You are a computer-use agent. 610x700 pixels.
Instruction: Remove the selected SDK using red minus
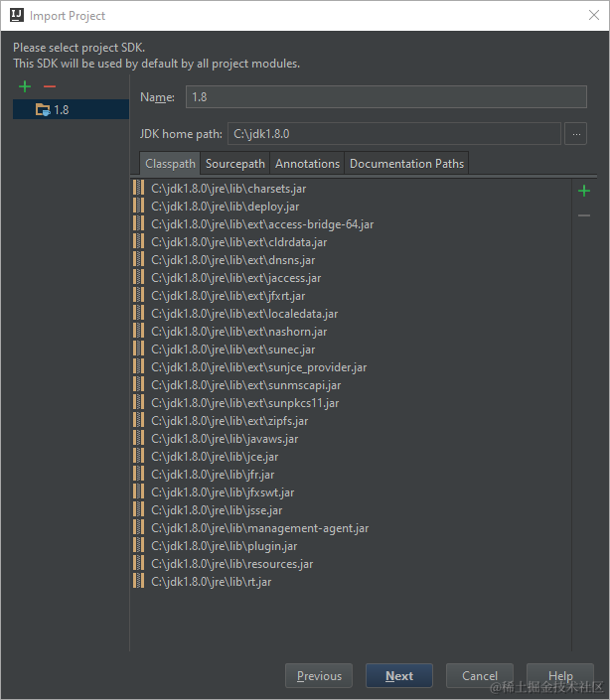pyautogui.click(x=50, y=86)
